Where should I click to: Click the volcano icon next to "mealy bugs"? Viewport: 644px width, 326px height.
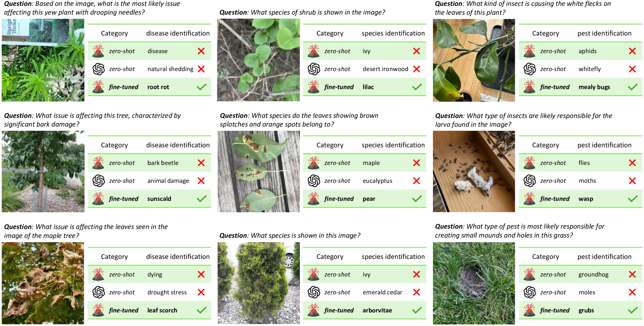point(530,87)
